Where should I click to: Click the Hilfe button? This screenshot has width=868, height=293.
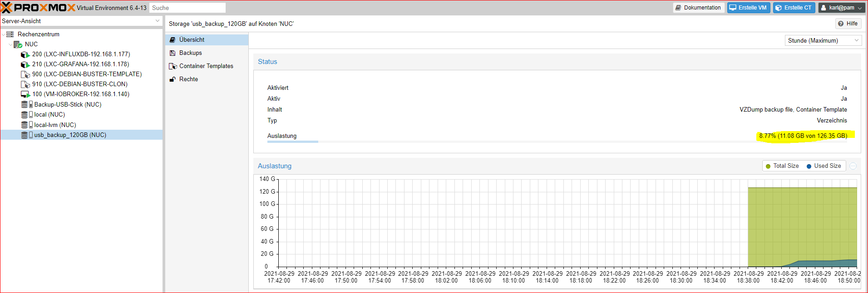pos(848,24)
